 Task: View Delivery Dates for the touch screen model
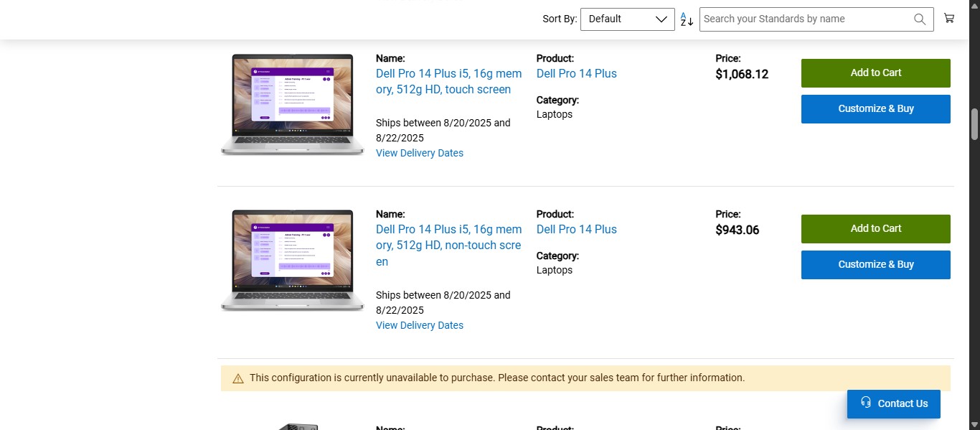[x=419, y=153]
